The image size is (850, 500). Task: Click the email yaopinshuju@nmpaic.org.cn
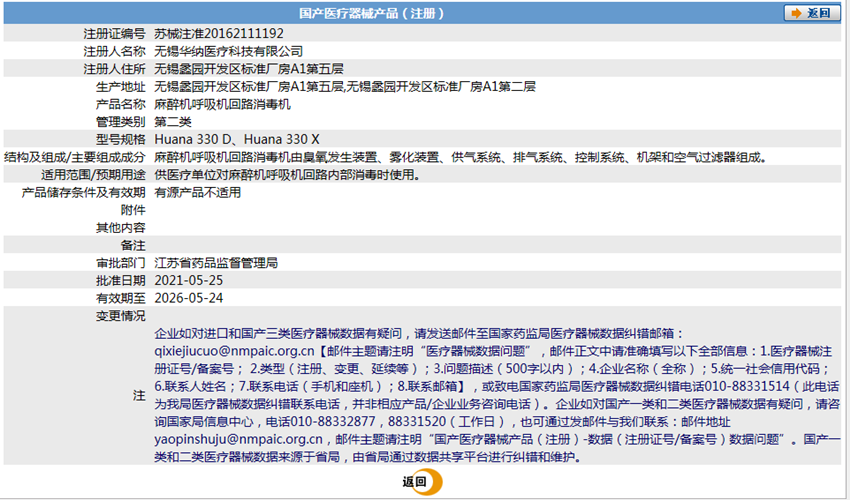[238, 439]
